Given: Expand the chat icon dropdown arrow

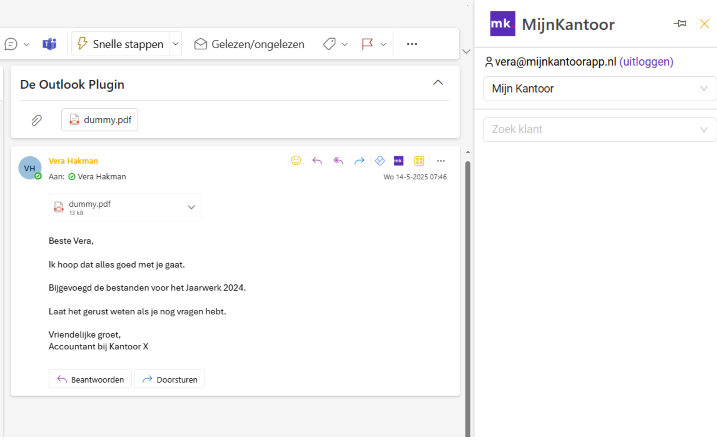Looking at the screenshot, I should coord(27,44).
